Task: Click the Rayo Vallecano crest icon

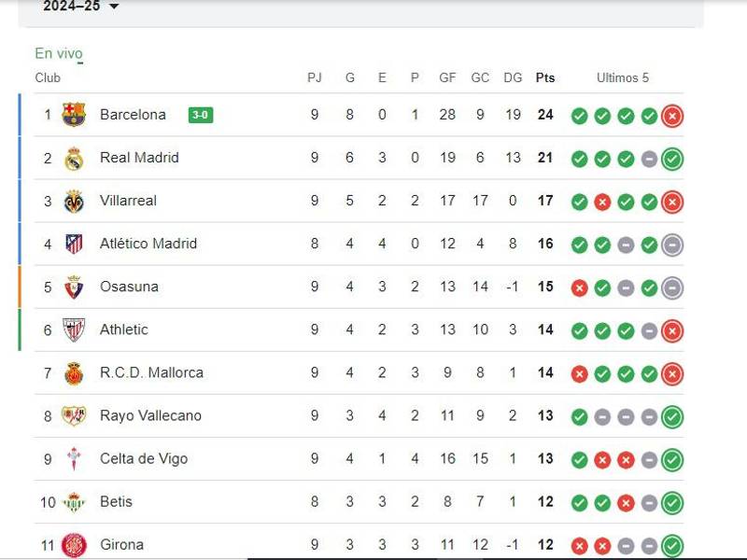Action: coord(74,415)
